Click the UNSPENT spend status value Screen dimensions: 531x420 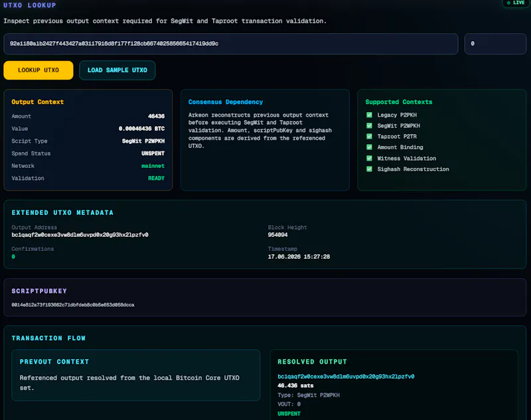[x=153, y=153]
